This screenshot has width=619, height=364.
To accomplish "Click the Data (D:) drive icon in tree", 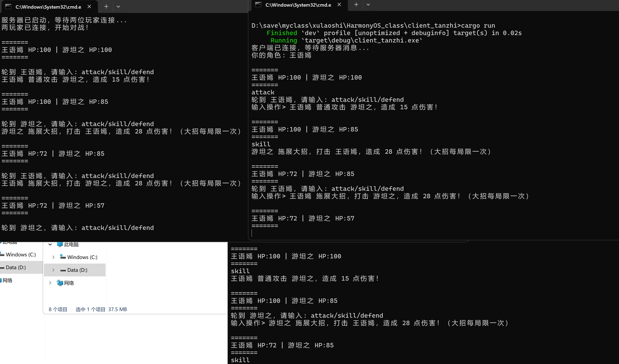I will pyautogui.click(x=63, y=270).
